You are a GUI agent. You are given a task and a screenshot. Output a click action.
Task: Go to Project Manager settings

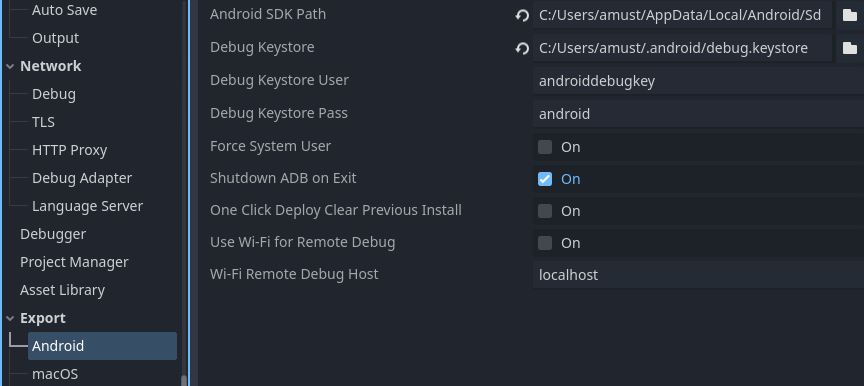(74, 262)
